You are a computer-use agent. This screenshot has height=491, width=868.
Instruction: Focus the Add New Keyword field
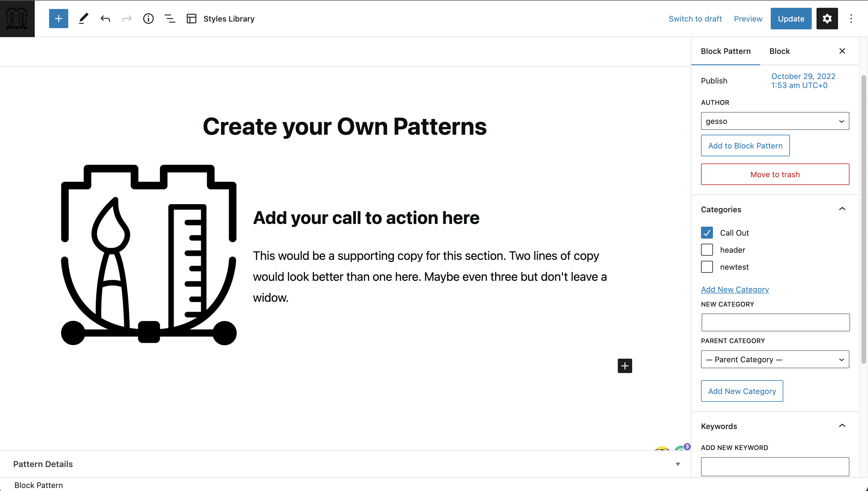[775, 467]
